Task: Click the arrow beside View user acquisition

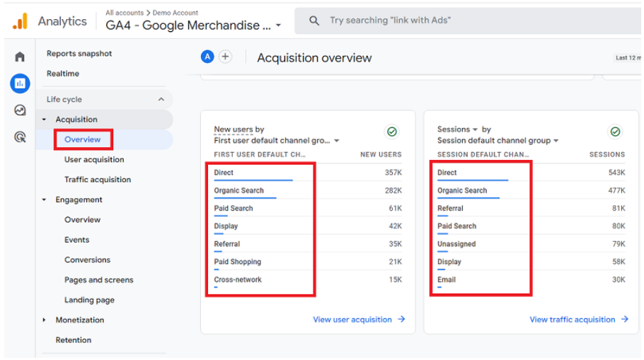Action: tap(401, 319)
